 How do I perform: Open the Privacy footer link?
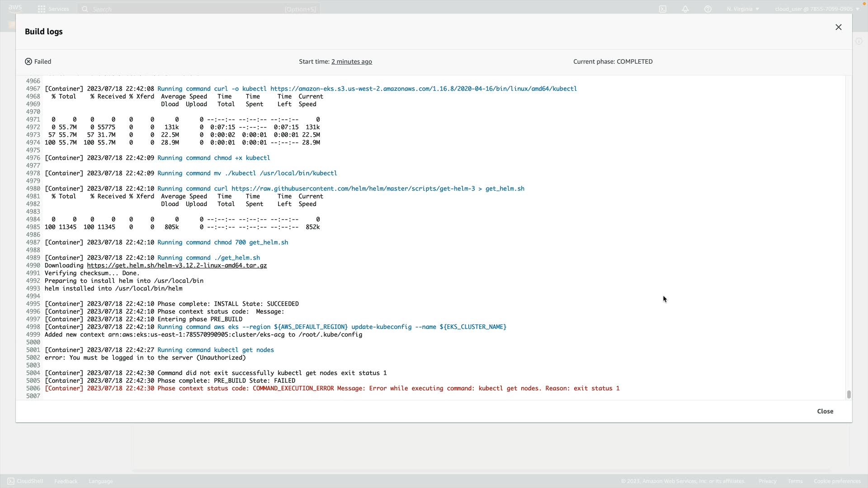point(767,481)
